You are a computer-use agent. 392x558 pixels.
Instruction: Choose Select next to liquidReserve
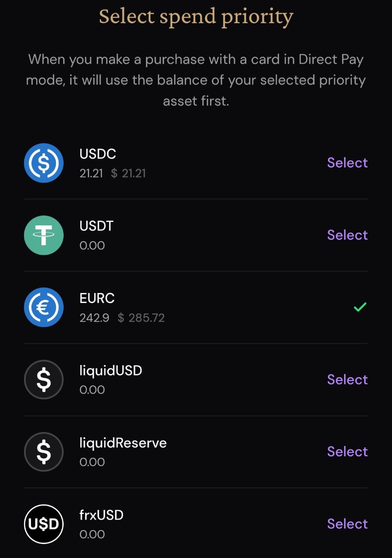pyautogui.click(x=348, y=452)
